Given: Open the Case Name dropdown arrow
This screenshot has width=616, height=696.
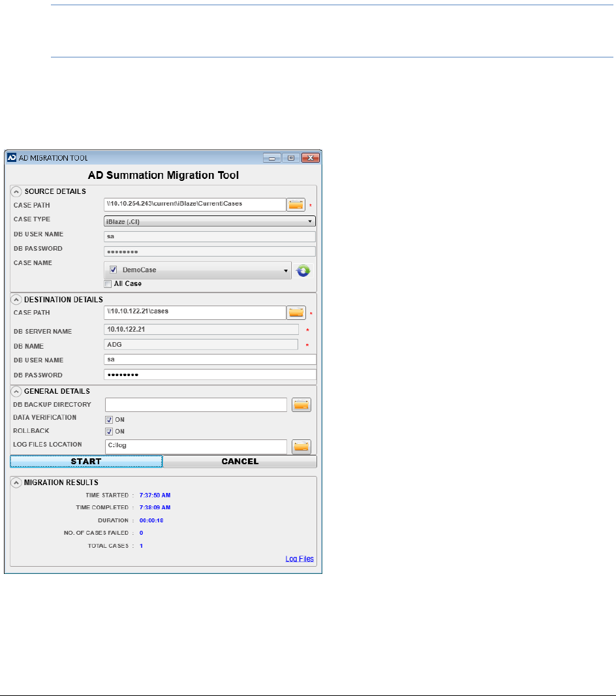Looking at the screenshot, I should click(286, 270).
